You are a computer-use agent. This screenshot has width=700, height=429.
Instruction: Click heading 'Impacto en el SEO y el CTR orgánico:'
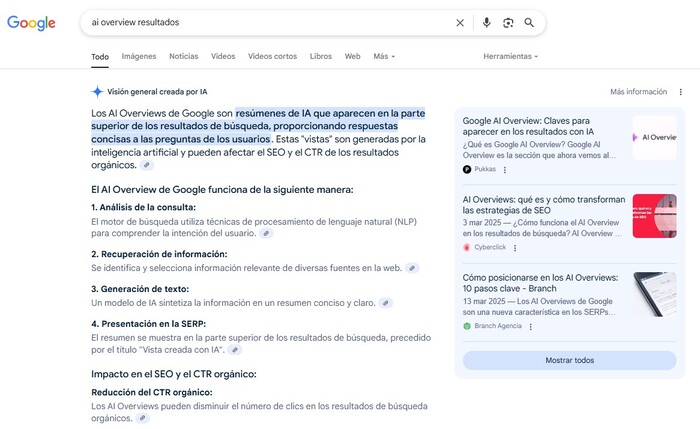point(174,374)
